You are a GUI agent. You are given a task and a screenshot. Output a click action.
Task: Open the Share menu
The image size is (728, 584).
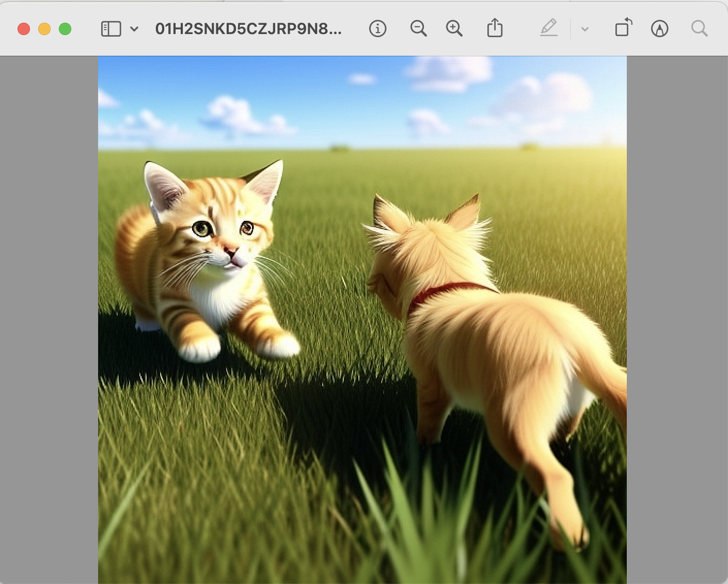click(495, 28)
